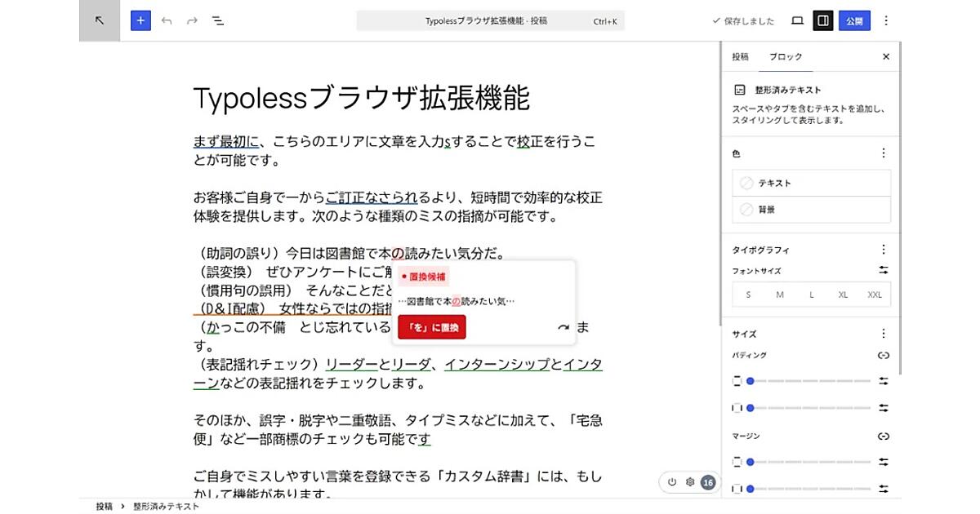
Task: Toggle custom size for first パディング slider
Action: click(x=883, y=381)
